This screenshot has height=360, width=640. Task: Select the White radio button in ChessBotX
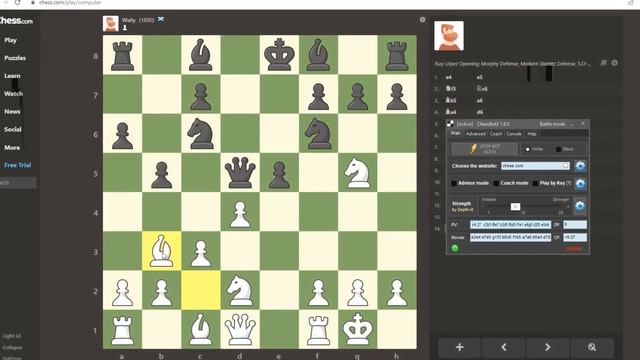coord(527,149)
